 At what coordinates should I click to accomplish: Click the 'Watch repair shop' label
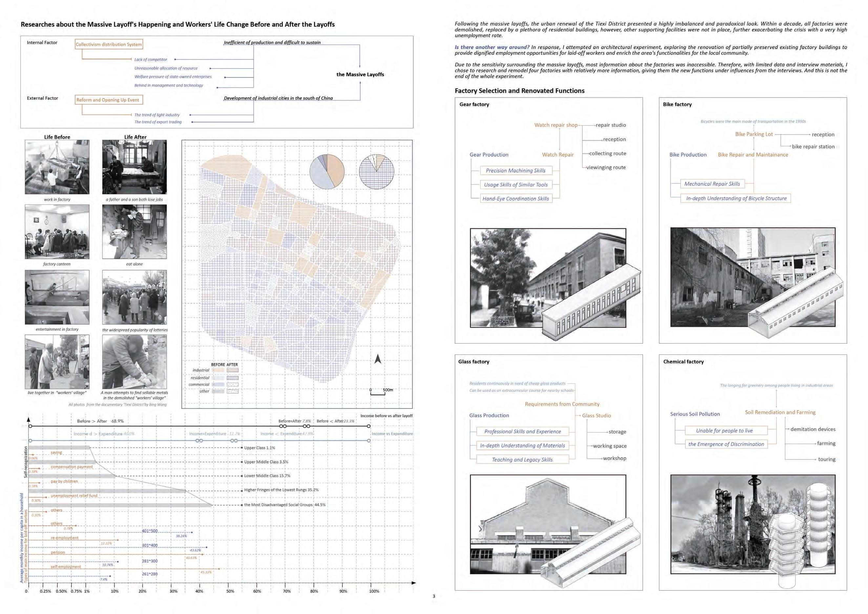[556, 125]
